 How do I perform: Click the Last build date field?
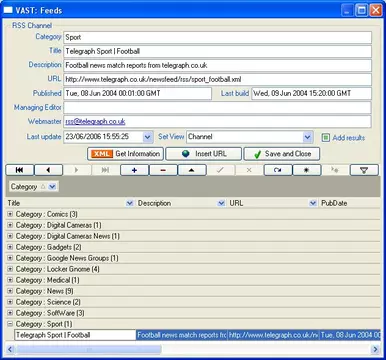coord(311,93)
